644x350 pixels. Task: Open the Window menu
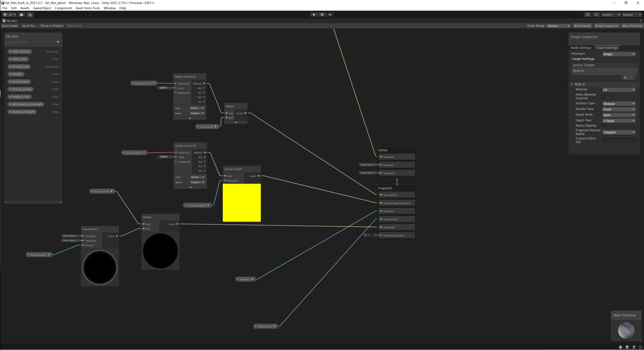coord(109,8)
